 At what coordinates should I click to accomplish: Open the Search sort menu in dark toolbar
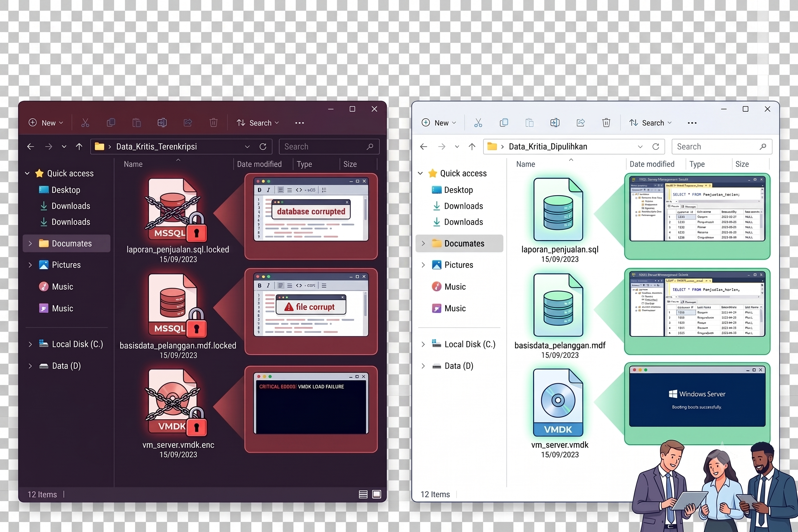[x=258, y=123]
